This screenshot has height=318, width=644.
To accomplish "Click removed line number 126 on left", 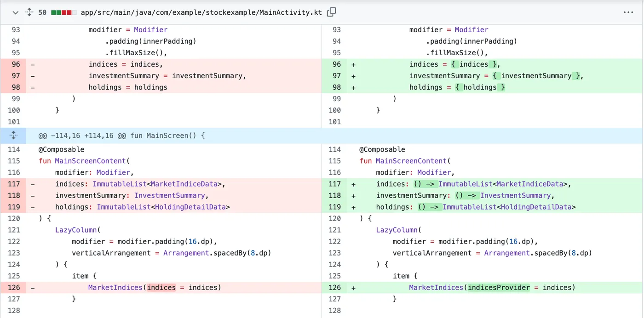I will click(x=14, y=287).
